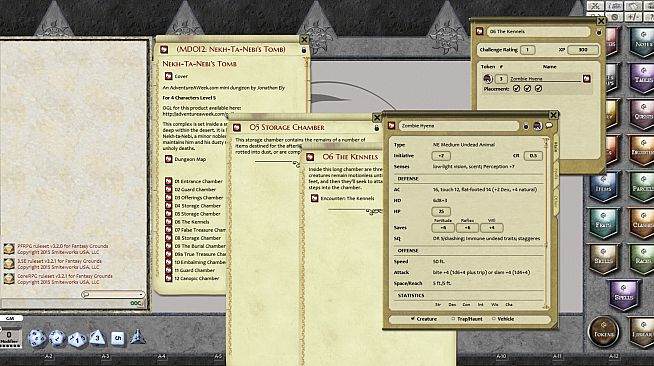654x366 pixels.
Task: Click the XP field showing 300
Action: 582,50
